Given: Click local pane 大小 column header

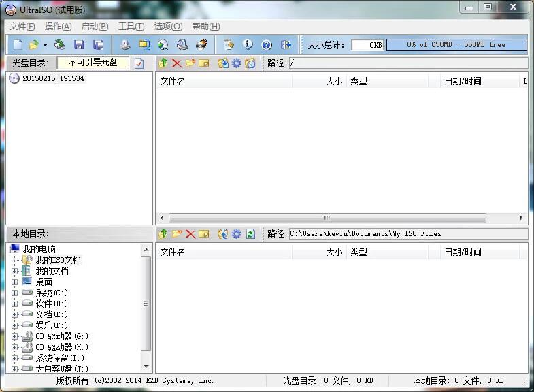Looking at the screenshot, I should (319, 252).
